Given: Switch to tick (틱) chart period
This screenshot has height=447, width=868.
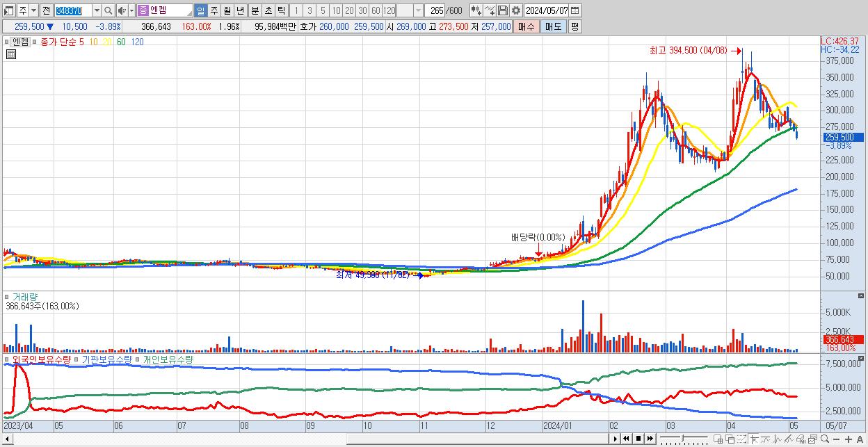Looking at the screenshot, I should coord(281,10).
